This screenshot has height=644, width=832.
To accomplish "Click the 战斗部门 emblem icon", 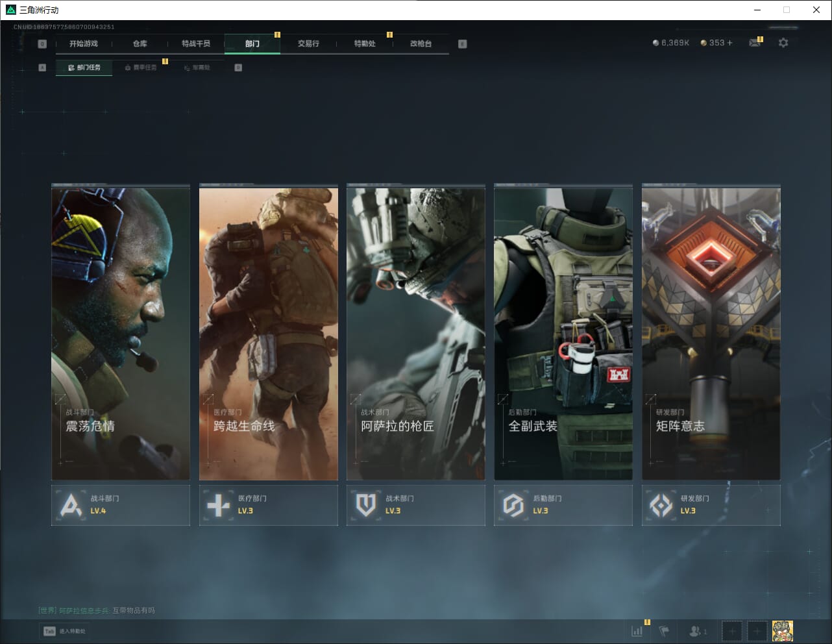I will tap(71, 505).
